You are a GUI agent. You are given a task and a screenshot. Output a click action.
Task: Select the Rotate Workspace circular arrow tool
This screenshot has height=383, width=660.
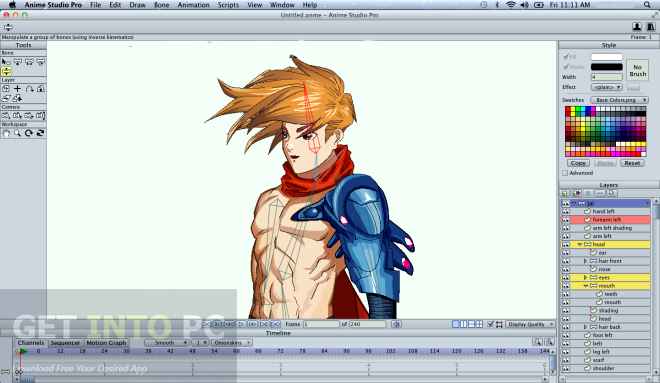[29, 133]
